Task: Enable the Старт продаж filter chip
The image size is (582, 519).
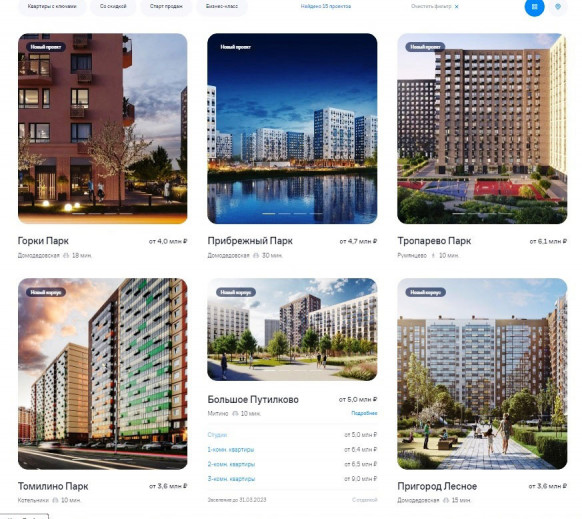Action: point(166,6)
